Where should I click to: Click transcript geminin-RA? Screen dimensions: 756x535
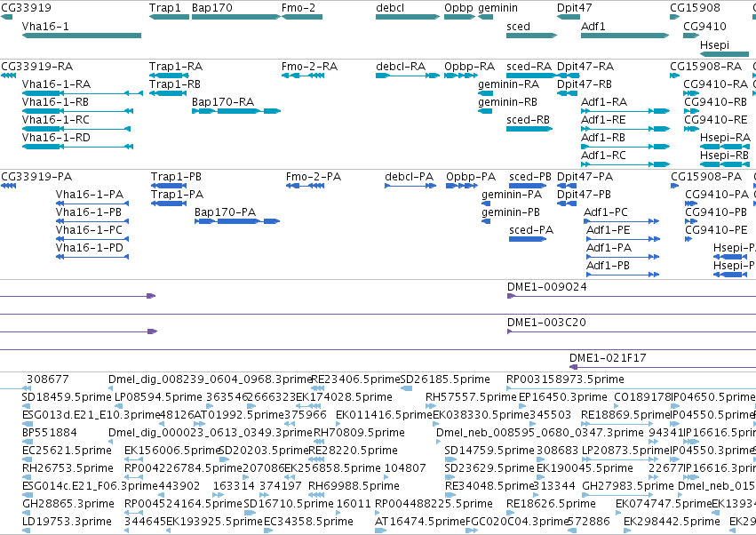point(486,93)
